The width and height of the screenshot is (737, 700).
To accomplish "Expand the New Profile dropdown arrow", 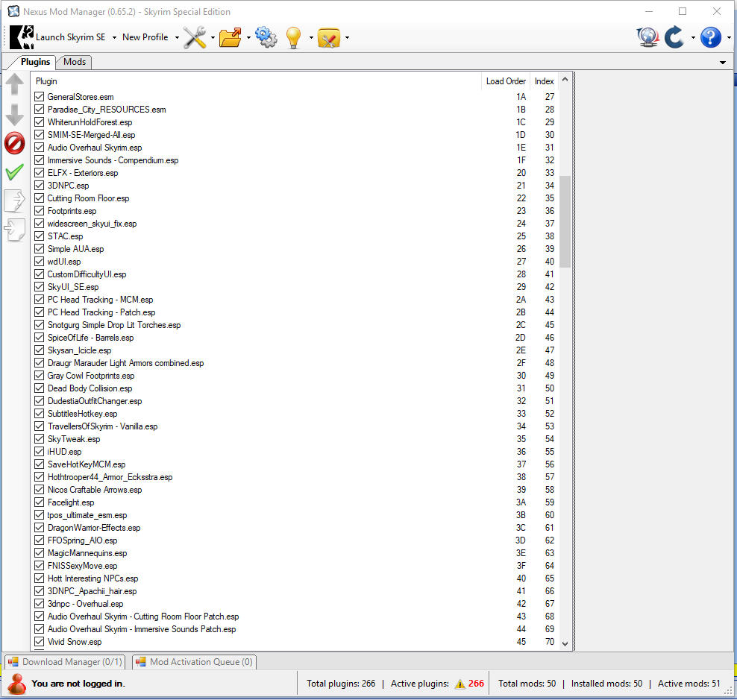I will [177, 37].
